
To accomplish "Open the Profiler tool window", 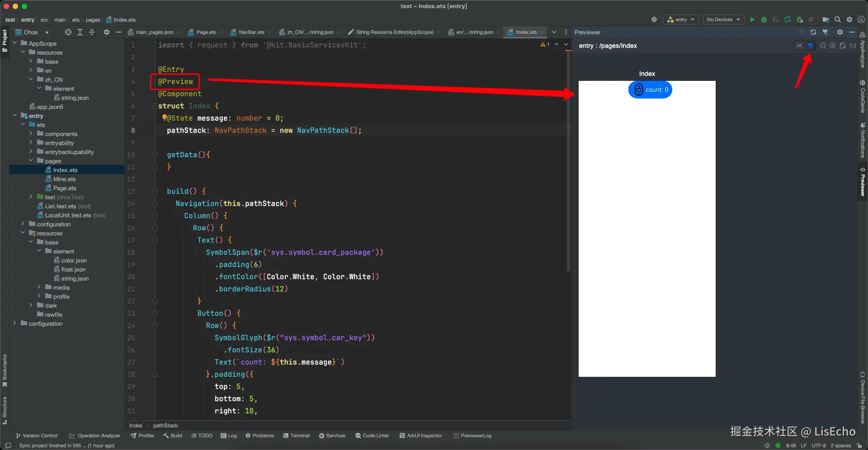I will (142, 436).
